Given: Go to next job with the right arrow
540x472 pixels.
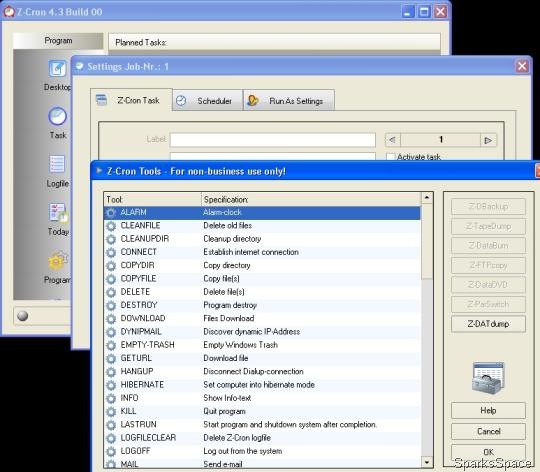Looking at the screenshot, I should point(488,140).
